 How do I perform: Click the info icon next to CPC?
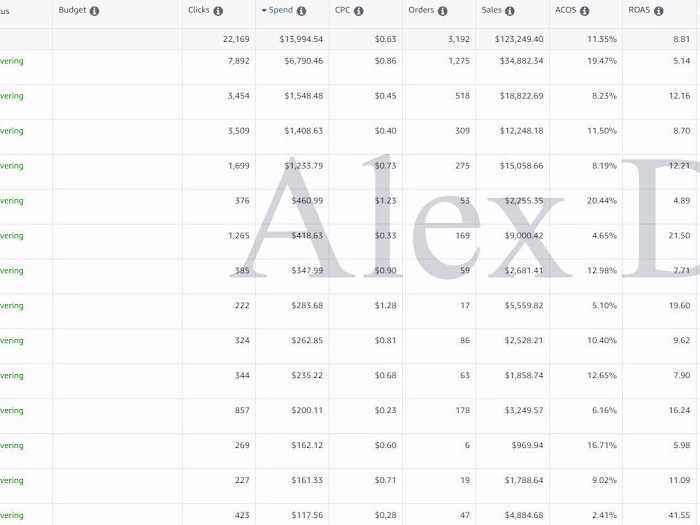(358, 11)
